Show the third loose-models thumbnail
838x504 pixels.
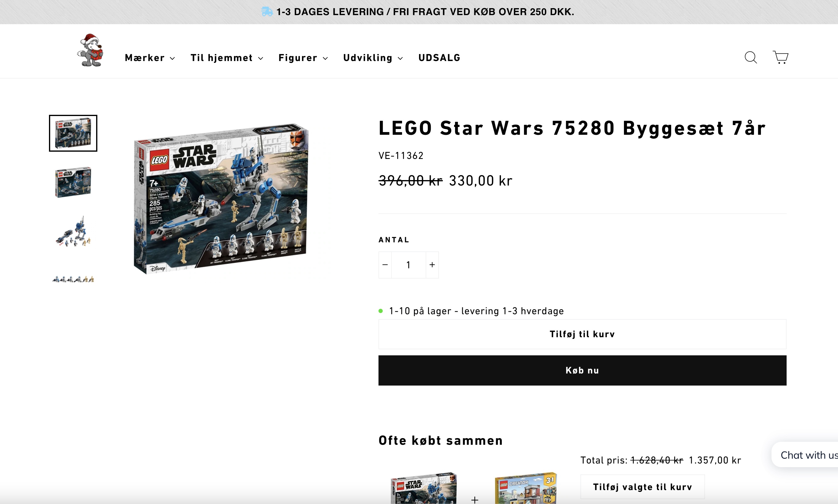[73, 232]
